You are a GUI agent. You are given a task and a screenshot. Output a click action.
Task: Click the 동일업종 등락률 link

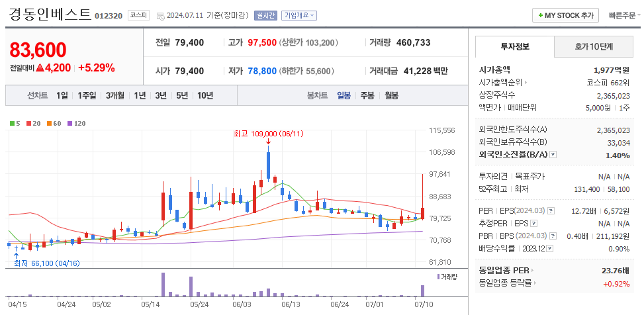tap(505, 283)
